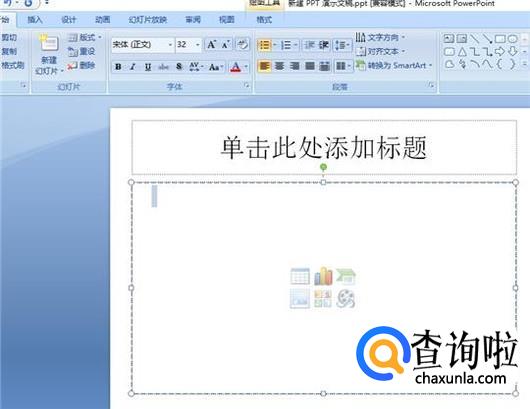The width and height of the screenshot is (530, 409).
Task: Toggle Bold formatting button
Action: click(118, 67)
